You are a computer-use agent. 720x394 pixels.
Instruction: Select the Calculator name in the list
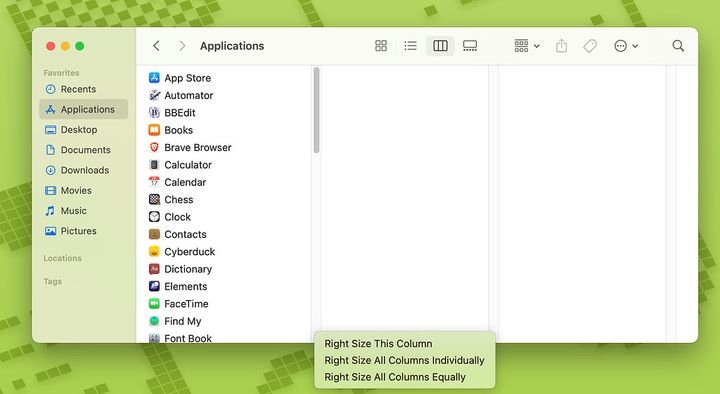click(188, 165)
